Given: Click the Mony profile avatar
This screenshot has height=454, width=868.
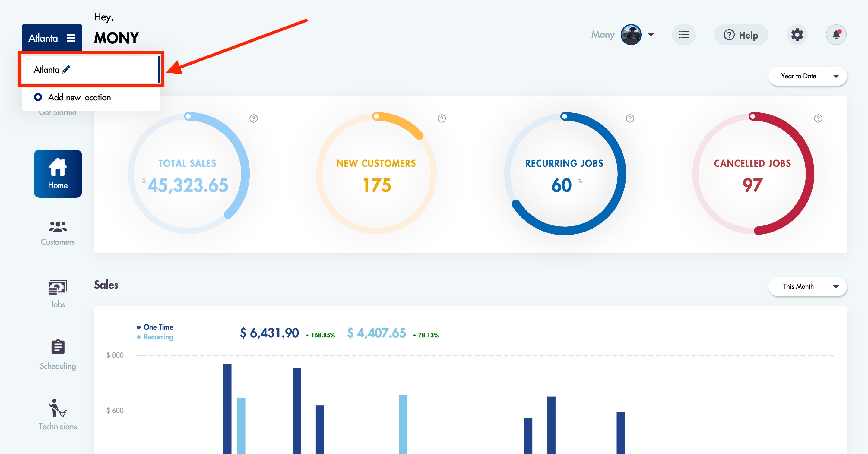Looking at the screenshot, I should 631,35.
